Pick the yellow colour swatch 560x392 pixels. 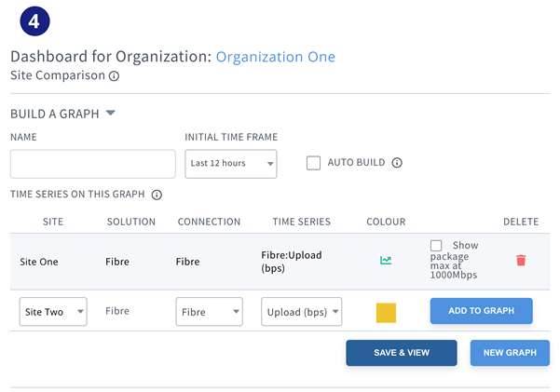pos(386,313)
